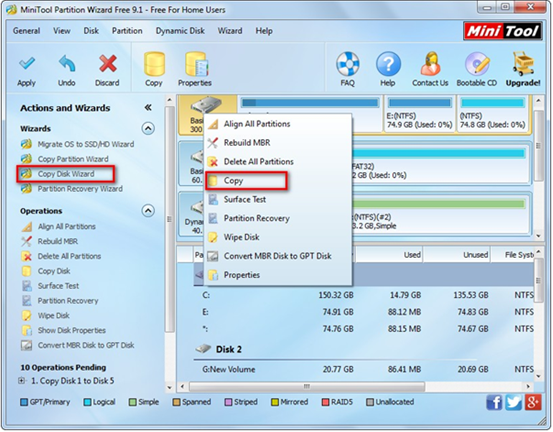This screenshot has width=553, height=432.
Task: Select the E:(NTFS) 74.9 GB partition block
Action: (x=419, y=114)
